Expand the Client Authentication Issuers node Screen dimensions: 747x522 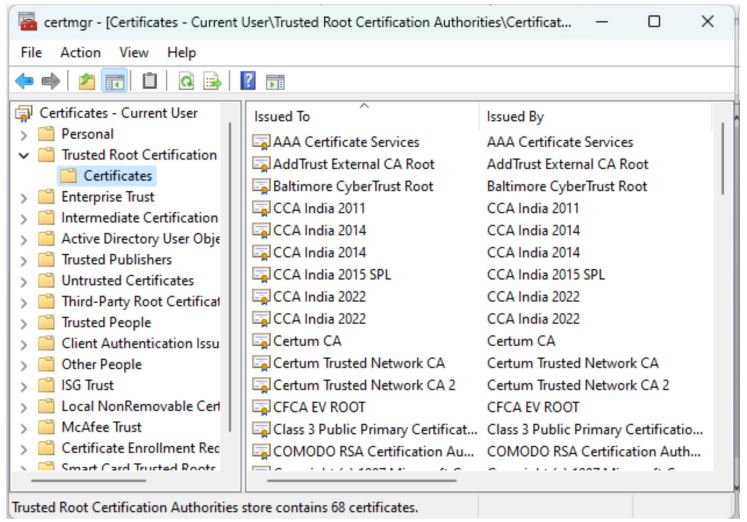click(24, 344)
